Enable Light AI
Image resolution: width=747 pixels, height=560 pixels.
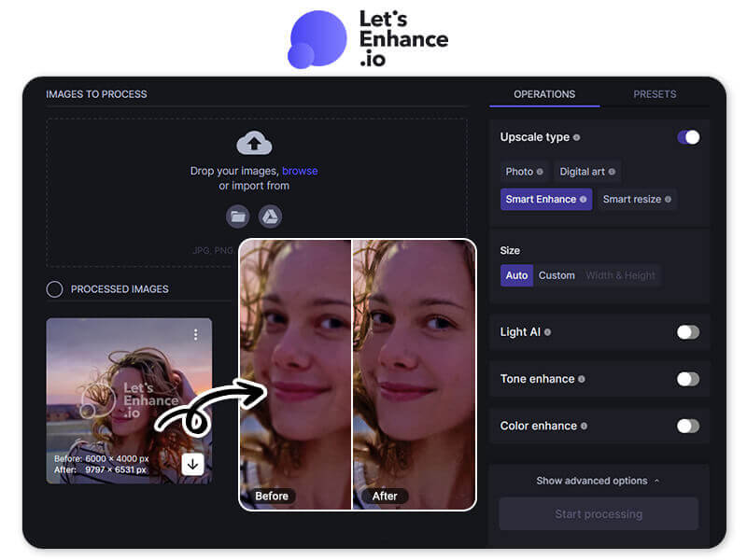(688, 332)
